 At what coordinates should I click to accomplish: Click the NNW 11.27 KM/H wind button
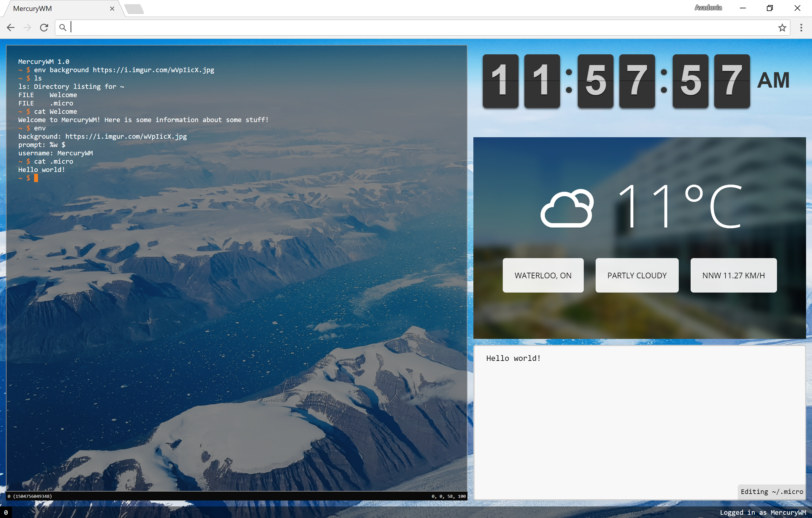point(733,275)
